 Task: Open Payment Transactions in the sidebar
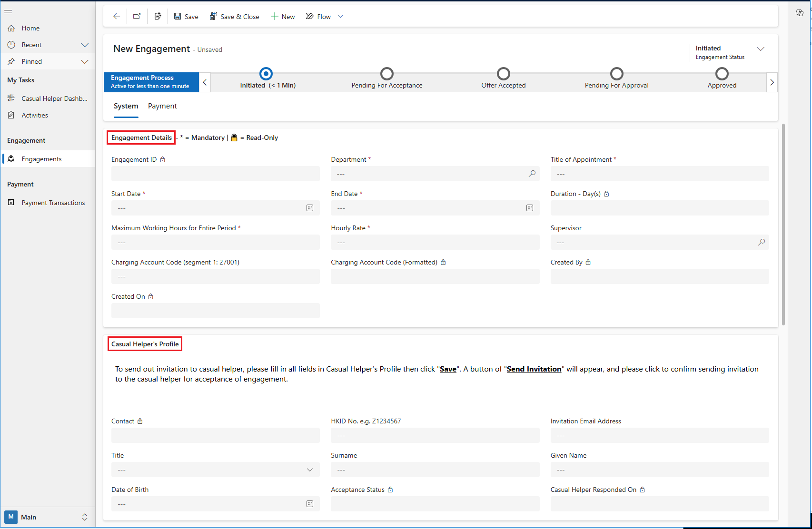[x=53, y=203]
